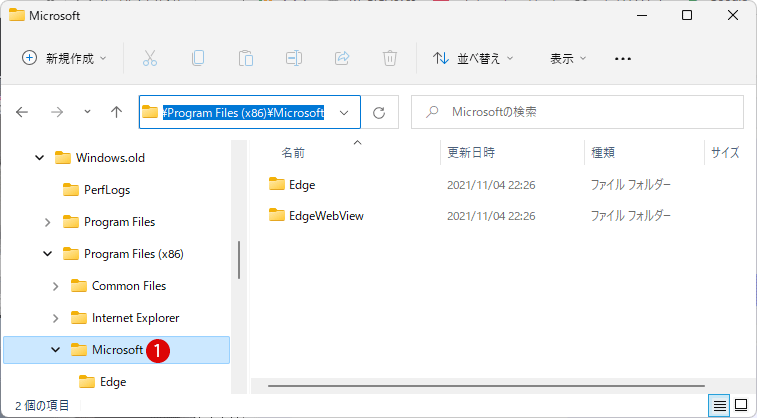Select Microsoft folder in the tree
757x418 pixels.
coord(116,350)
